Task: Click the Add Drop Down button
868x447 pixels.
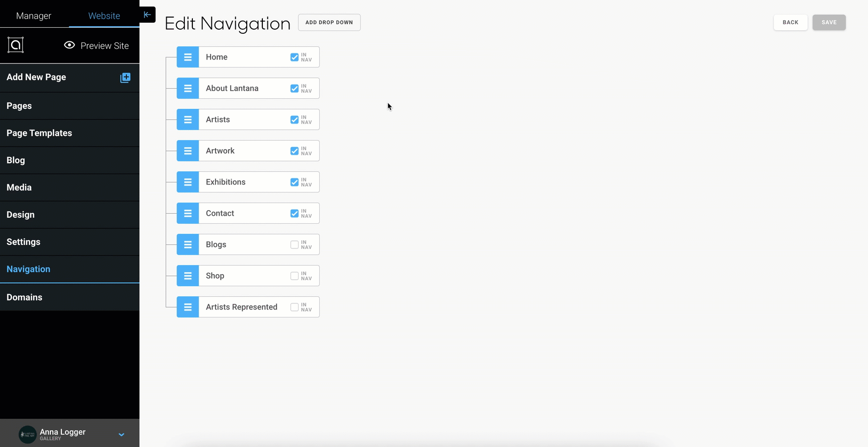Action: [329, 22]
